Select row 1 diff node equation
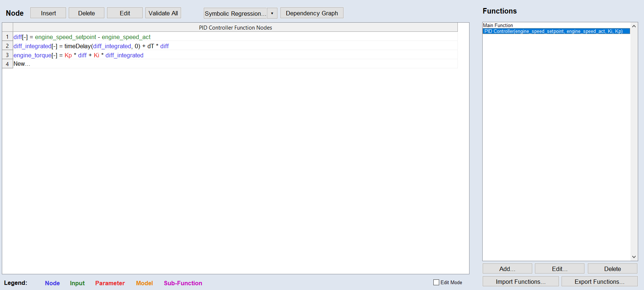Screen dimensions: 644x290 (x=82, y=37)
